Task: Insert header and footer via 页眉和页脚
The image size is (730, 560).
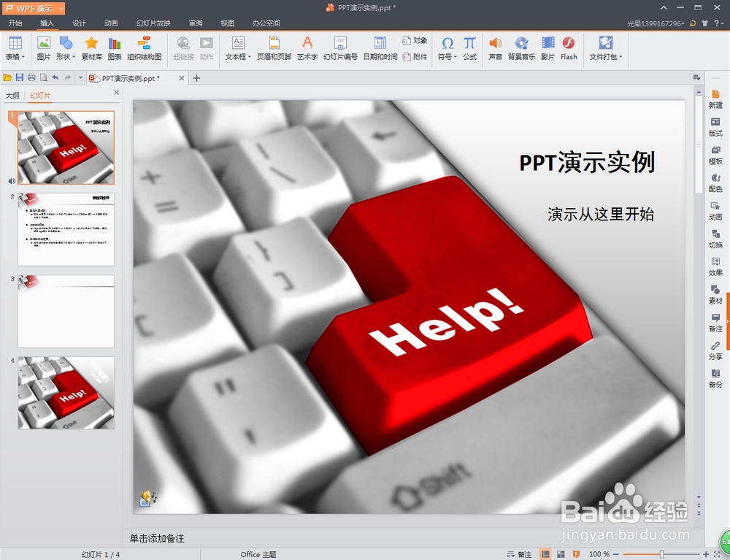Action: 274,48
